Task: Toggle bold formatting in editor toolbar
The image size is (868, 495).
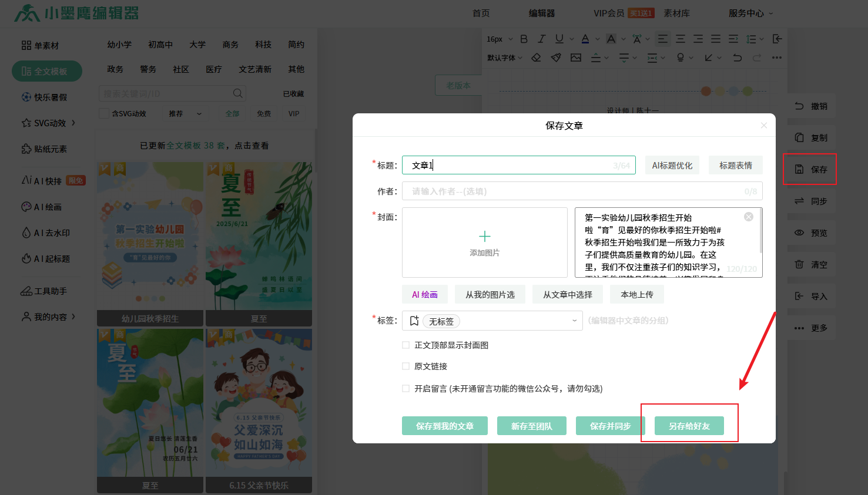Action: click(524, 39)
